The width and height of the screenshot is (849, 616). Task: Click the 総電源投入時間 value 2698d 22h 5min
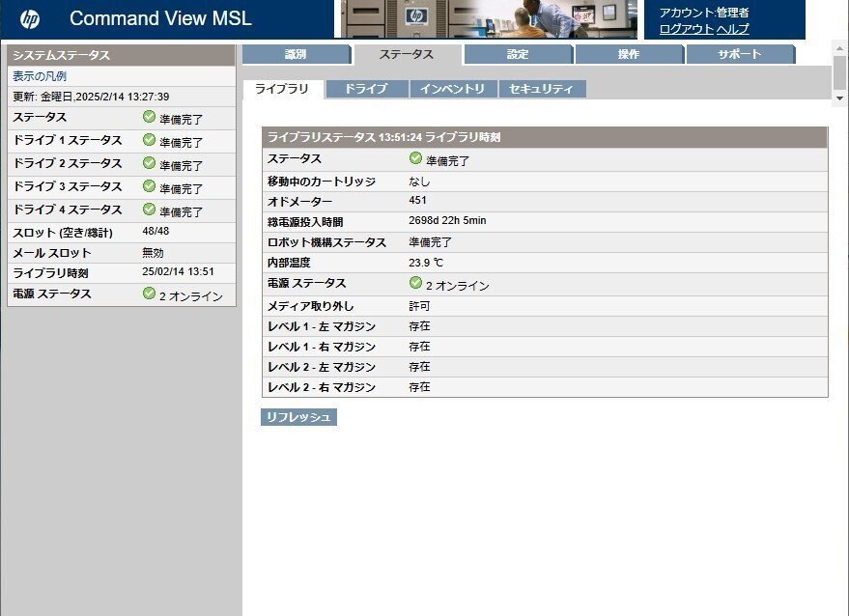tap(447, 221)
